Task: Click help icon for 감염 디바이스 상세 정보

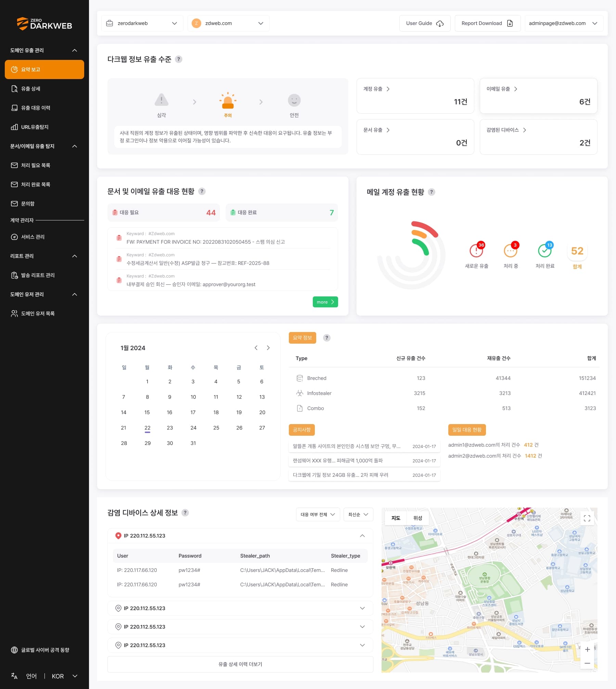Action: (x=185, y=513)
